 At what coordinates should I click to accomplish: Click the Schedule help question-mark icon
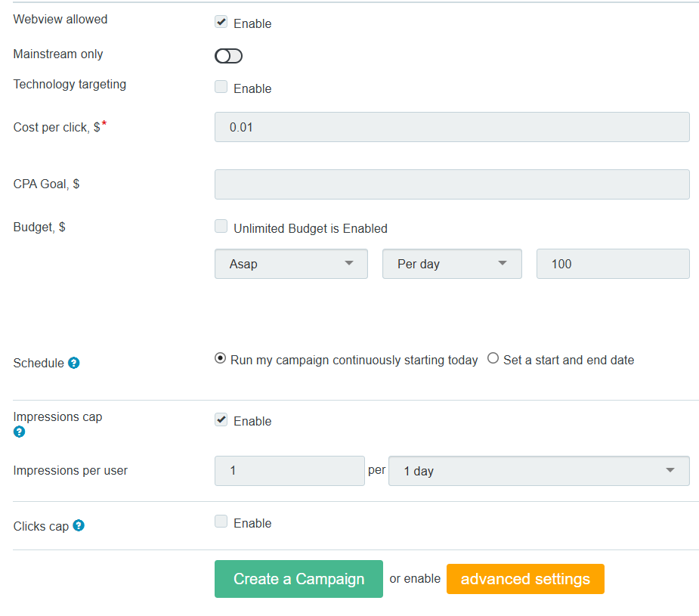pyautogui.click(x=74, y=363)
